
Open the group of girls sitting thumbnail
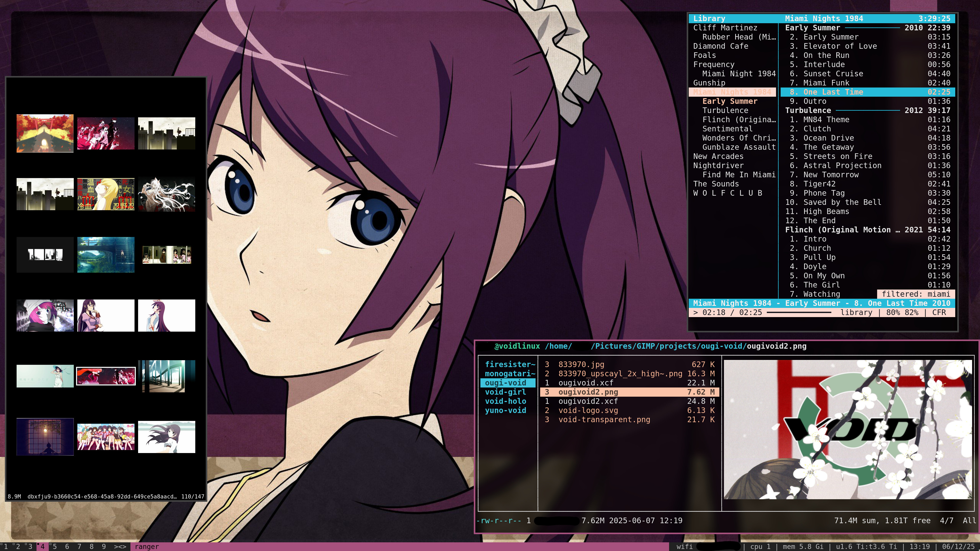106,436
